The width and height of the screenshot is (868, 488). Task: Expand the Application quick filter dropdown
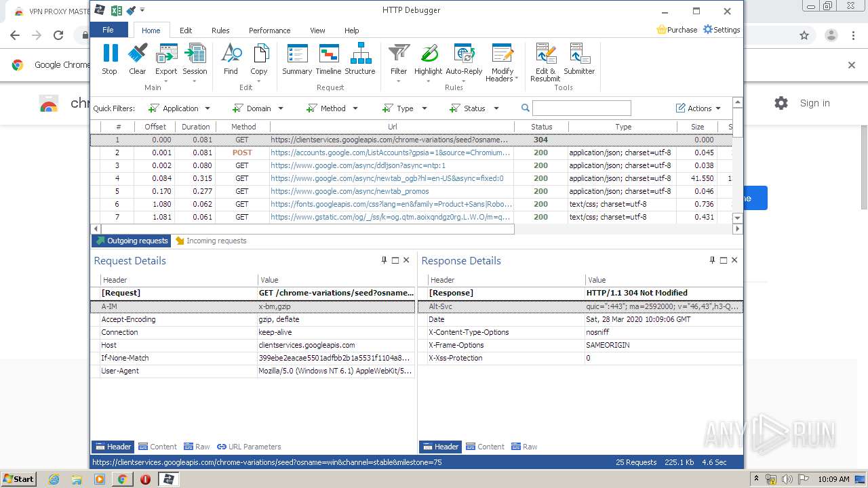tap(208, 108)
